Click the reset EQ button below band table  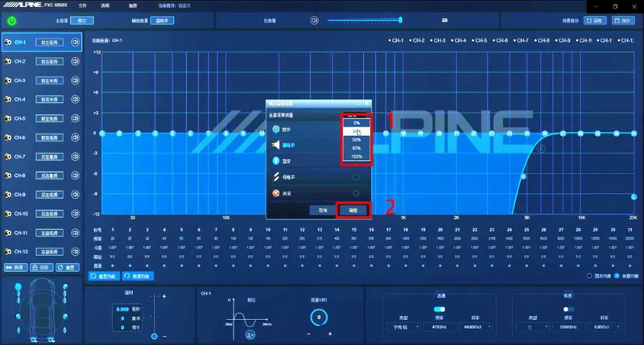coord(105,276)
